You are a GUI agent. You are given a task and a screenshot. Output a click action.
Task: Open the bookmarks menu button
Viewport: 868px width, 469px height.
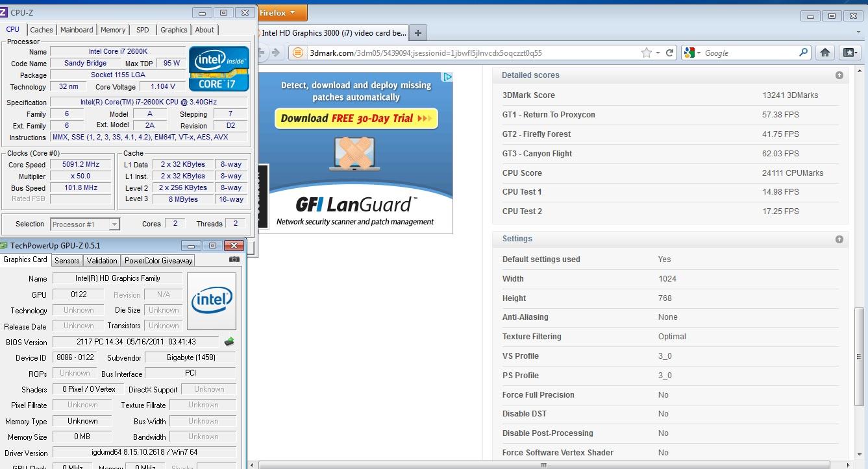(x=850, y=53)
